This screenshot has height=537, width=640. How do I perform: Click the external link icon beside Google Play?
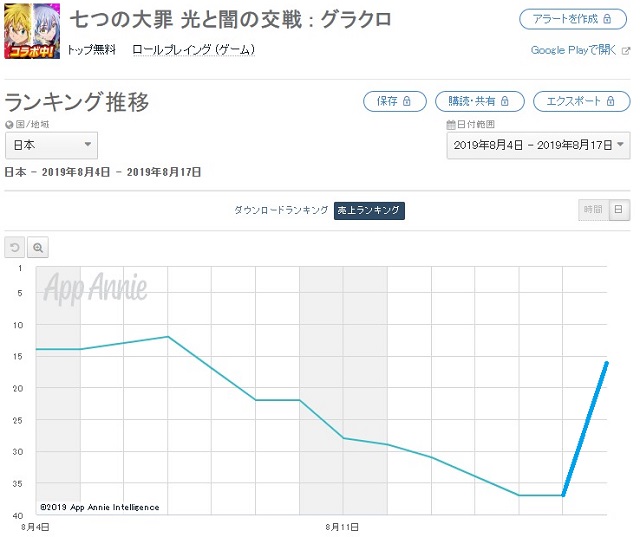click(625, 51)
